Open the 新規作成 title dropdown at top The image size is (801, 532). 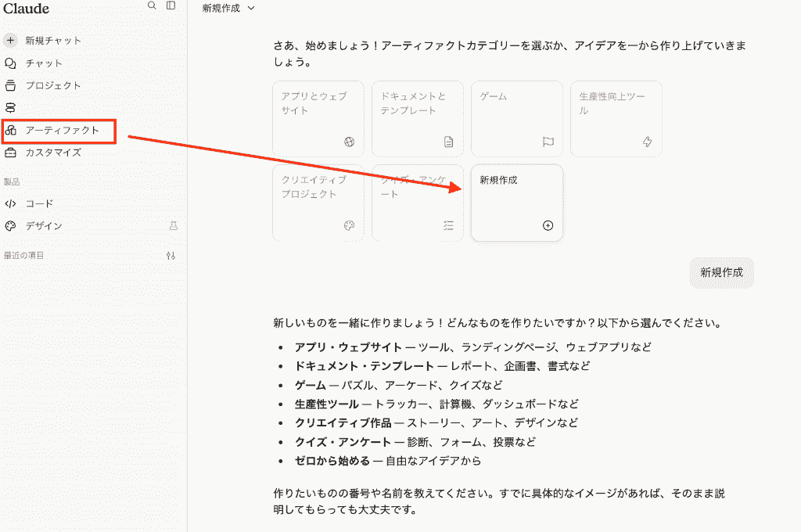tap(228, 8)
